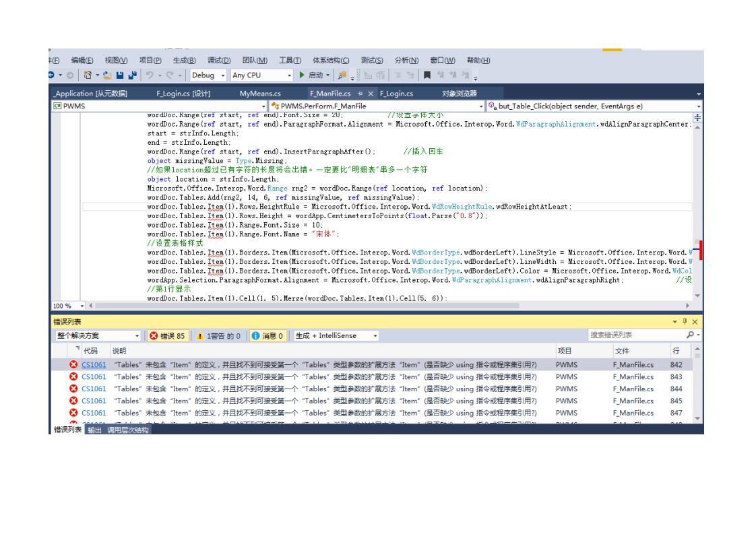
Task: Click the 启动 start button label
Action: pos(315,75)
